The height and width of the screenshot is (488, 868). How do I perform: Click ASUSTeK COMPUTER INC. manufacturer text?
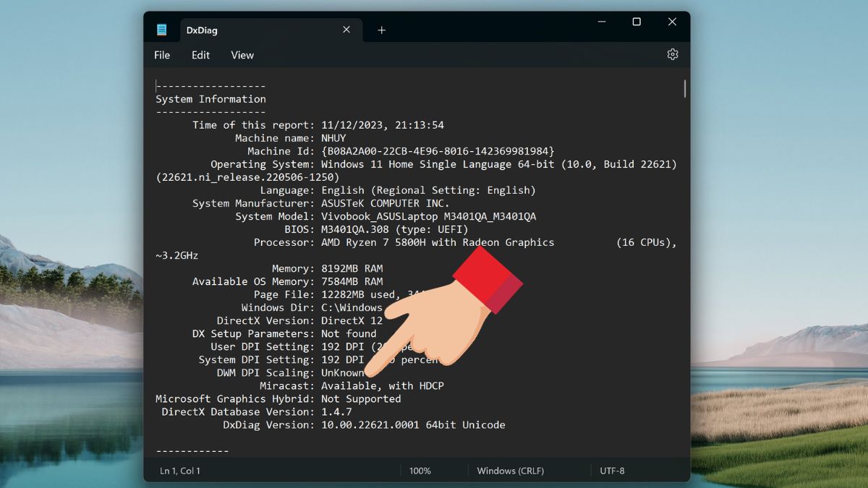[x=386, y=203]
